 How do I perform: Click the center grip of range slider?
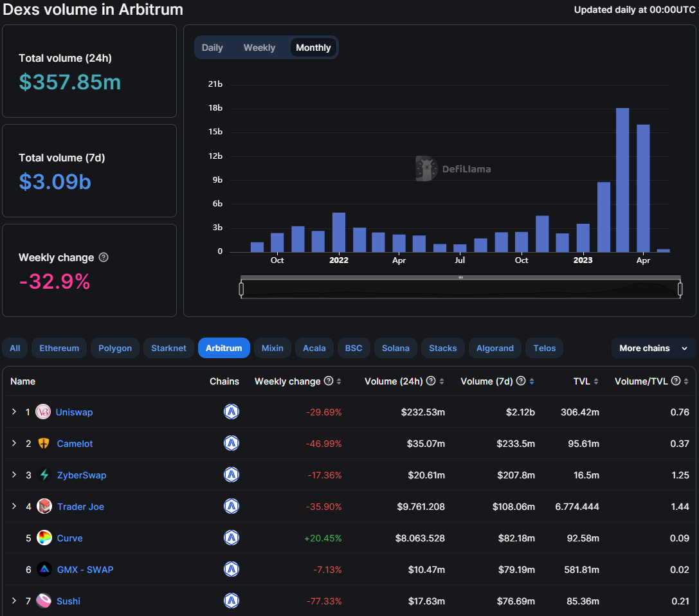460,277
